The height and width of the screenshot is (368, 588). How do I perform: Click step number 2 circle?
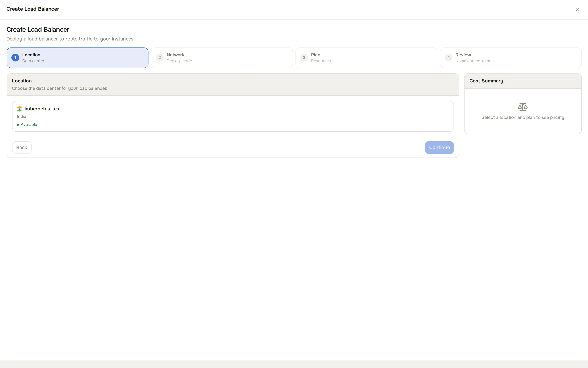coord(160,58)
